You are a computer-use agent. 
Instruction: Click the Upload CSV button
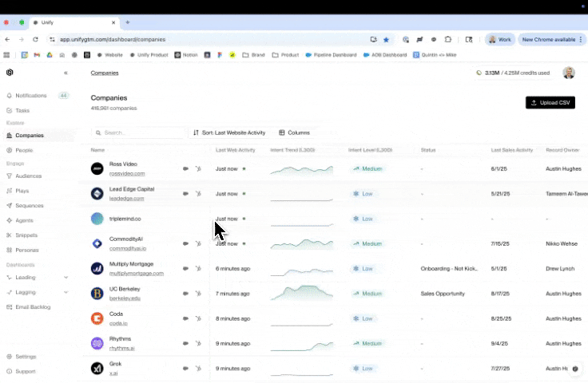point(550,103)
